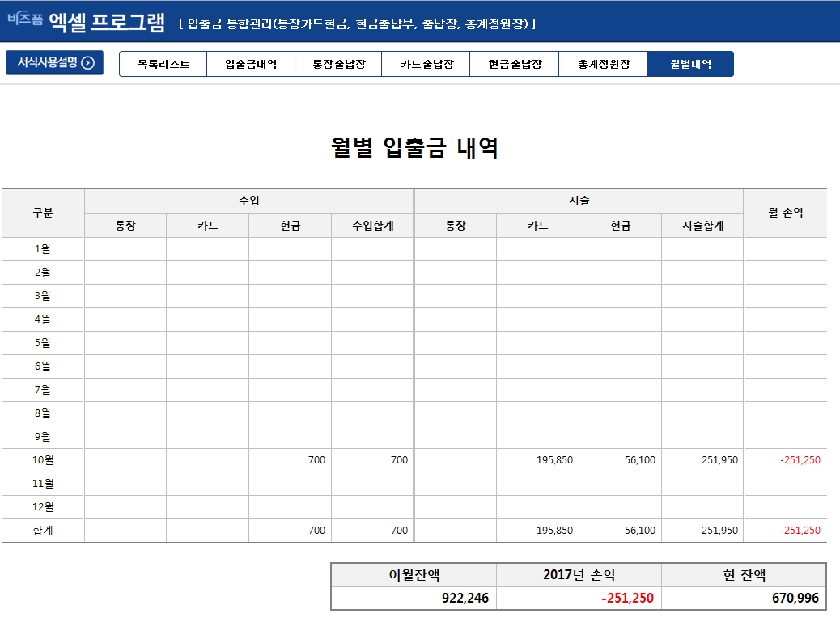This screenshot has width=840, height=622.
Task: Select the 현 잔액 value 670,996
Action: (x=744, y=599)
